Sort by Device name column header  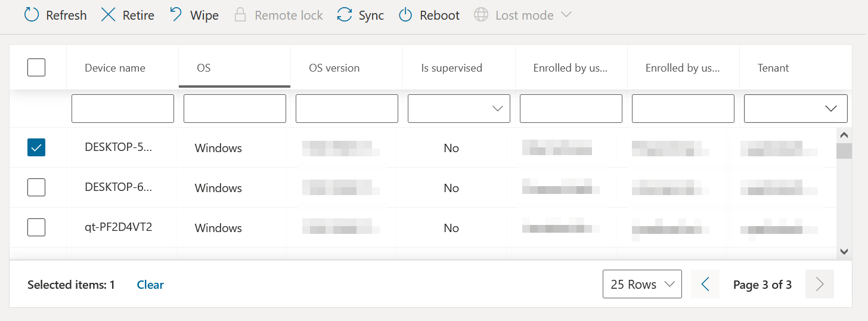(x=115, y=68)
